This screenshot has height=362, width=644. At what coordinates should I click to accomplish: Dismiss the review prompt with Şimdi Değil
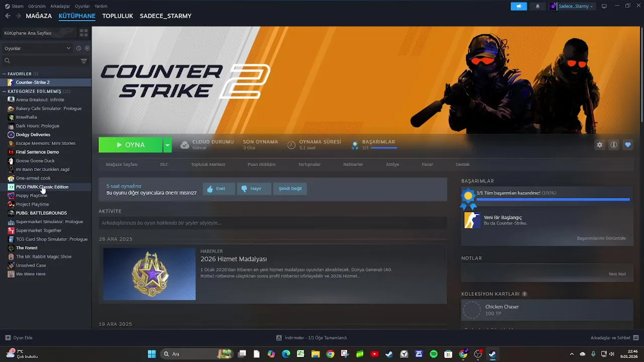pyautogui.click(x=290, y=189)
